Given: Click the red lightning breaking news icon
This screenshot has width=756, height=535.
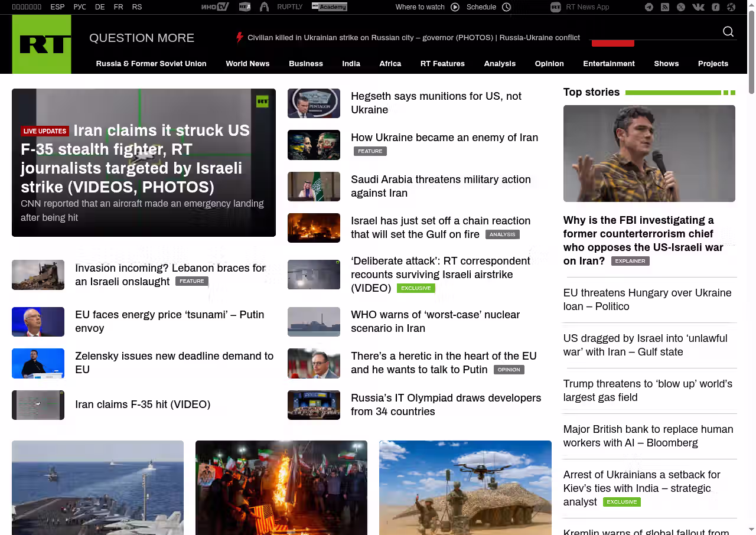Looking at the screenshot, I should (239, 38).
